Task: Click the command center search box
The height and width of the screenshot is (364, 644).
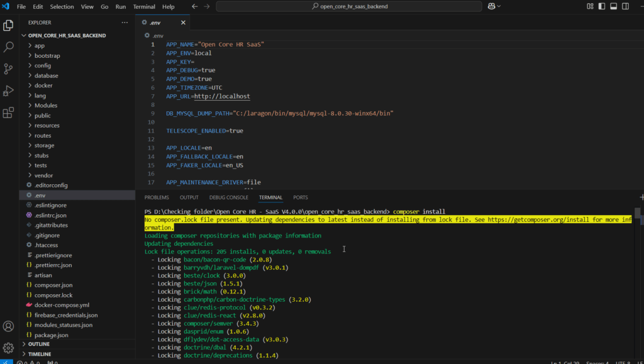Action: [348, 6]
